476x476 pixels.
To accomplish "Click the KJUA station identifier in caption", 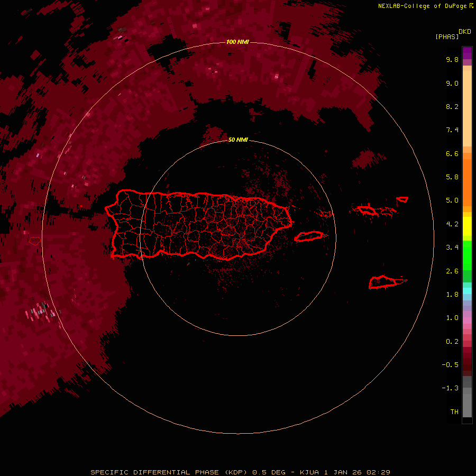I will click(x=309, y=472).
